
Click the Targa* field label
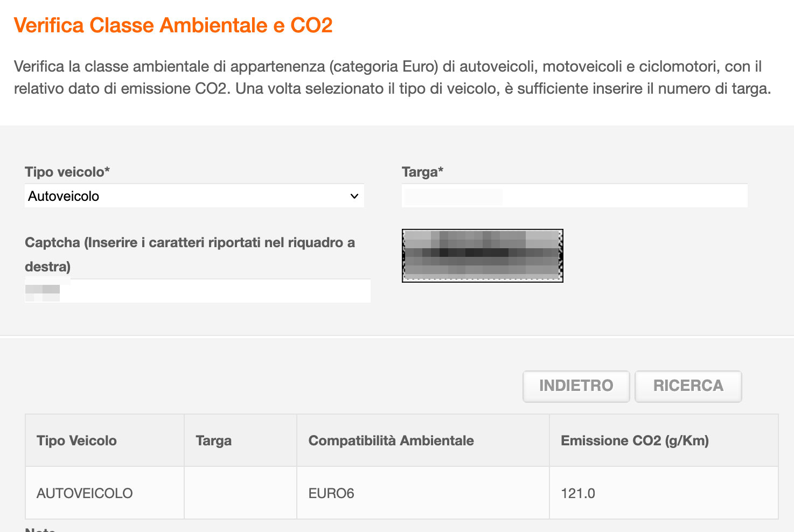[x=422, y=172]
